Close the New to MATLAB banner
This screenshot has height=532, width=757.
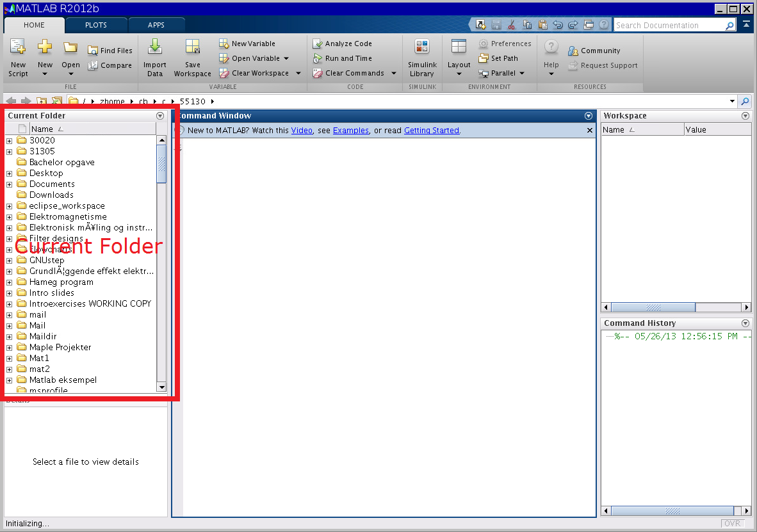coord(589,131)
